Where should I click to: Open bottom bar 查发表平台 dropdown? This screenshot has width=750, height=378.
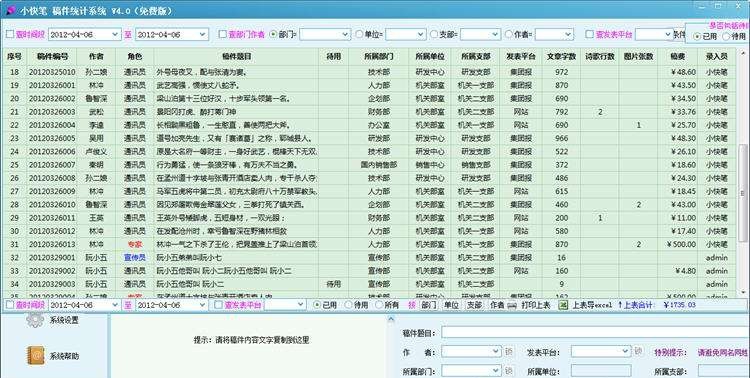(300, 305)
